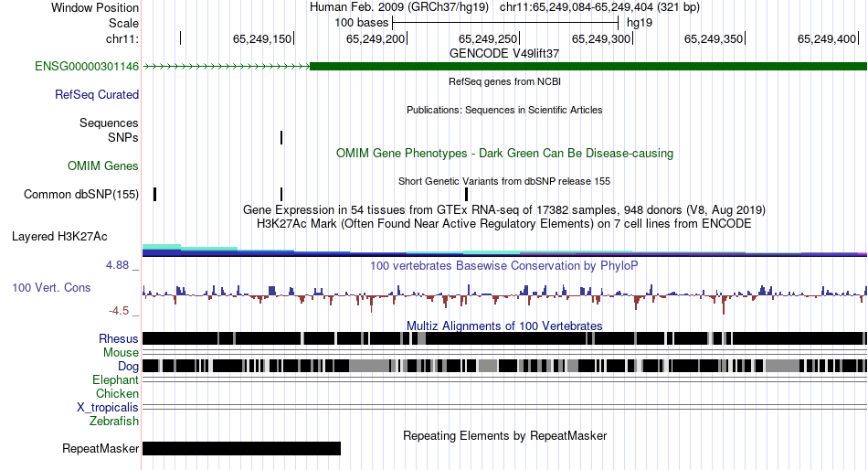Click the 65,249,350 ruler position
868x470 pixels.
coord(715,38)
